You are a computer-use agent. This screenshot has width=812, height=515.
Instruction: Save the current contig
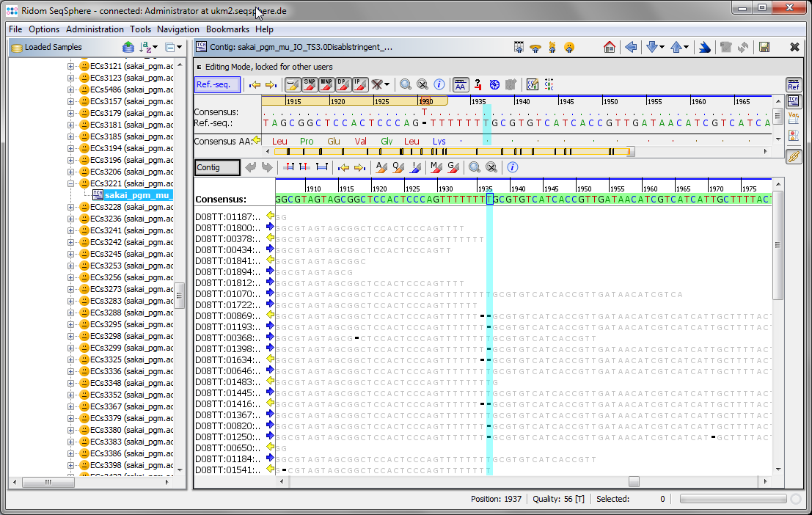click(764, 46)
